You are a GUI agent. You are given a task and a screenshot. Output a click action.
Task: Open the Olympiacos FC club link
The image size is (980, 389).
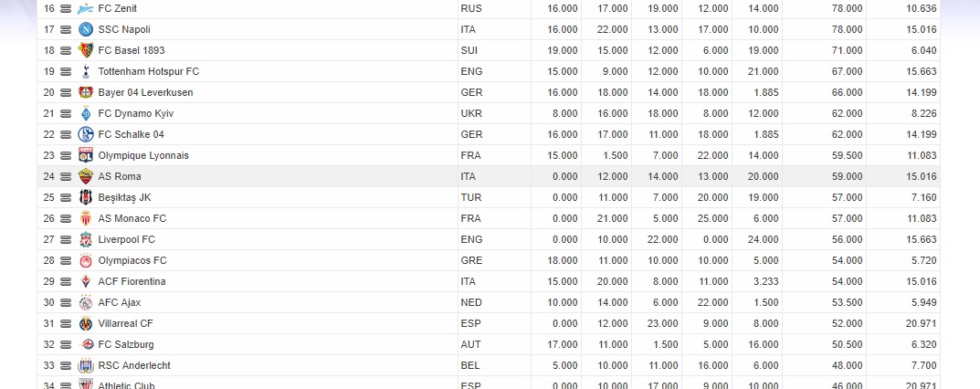pyautogui.click(x=132, y=260)
